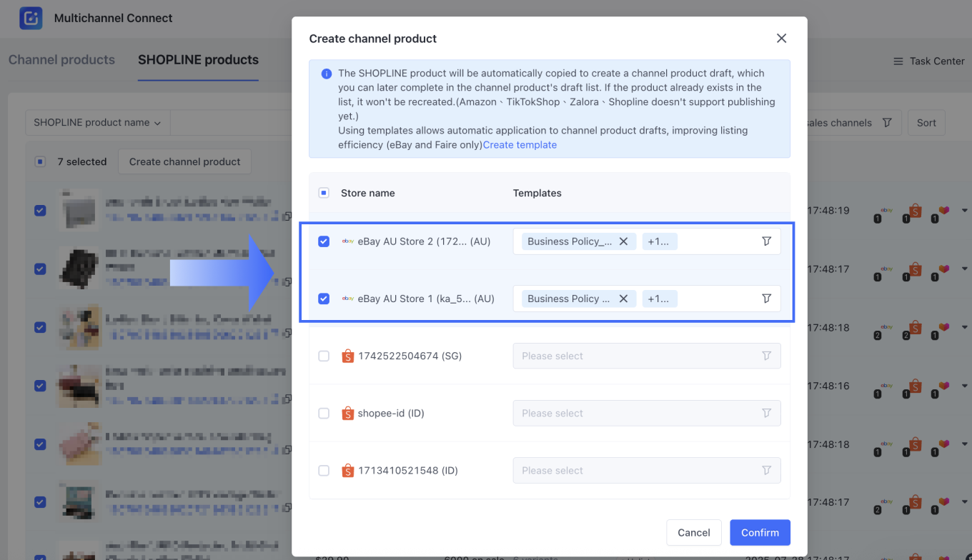Open the Create template link
This screenshot has width=972, height=560.
click(520, 144)
